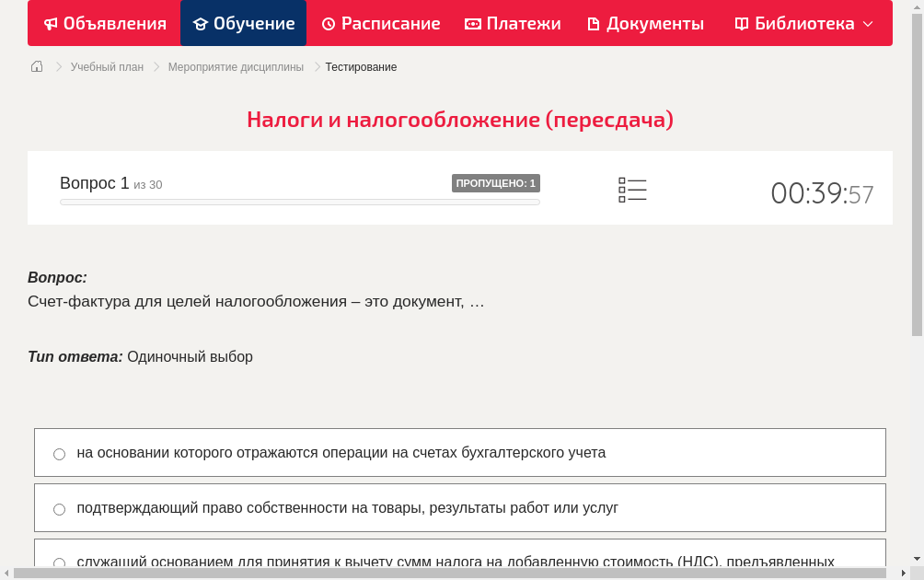
Task: Select answer about вычету сумм НДС
Action: tap(59, 563)
